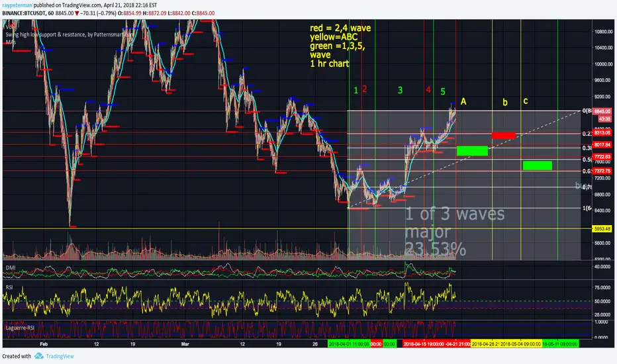Viewport: 617px width, 364px height.
Task: Click the 7722.63 red price label
Action: coord(602,157)
